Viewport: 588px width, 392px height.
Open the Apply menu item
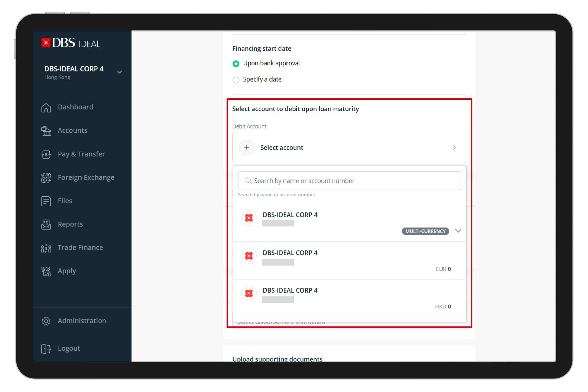pyautogui.click(x=67, y=271)
